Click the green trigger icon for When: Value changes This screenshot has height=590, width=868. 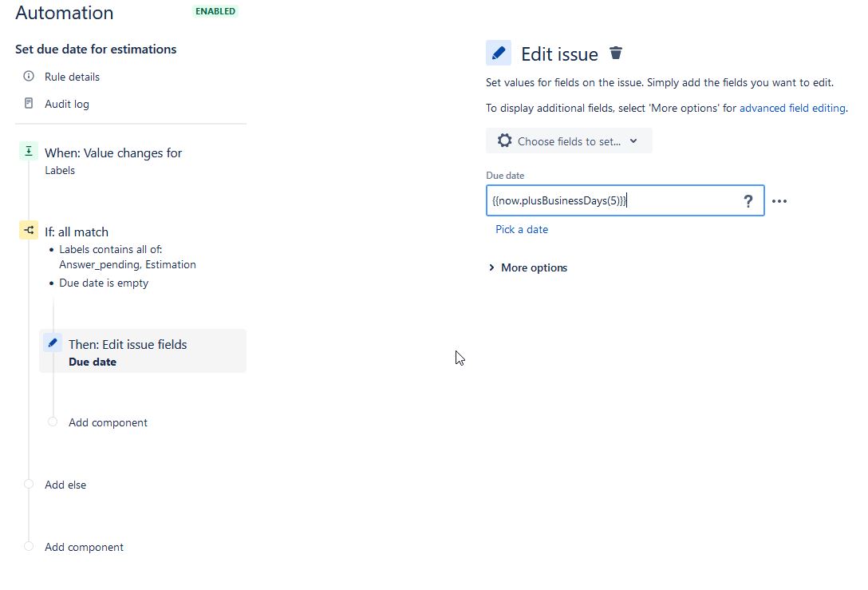tap(29, 151)
